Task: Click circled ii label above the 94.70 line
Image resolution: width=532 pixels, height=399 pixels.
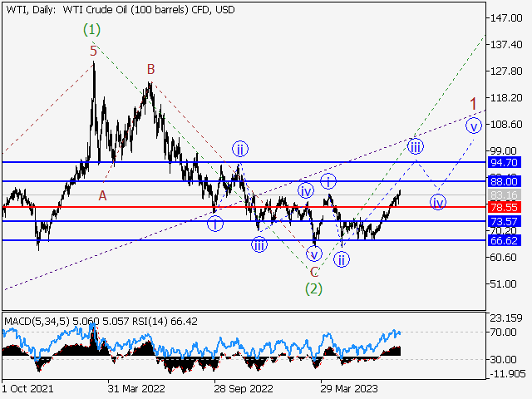Action: click(x=240, y=149)
